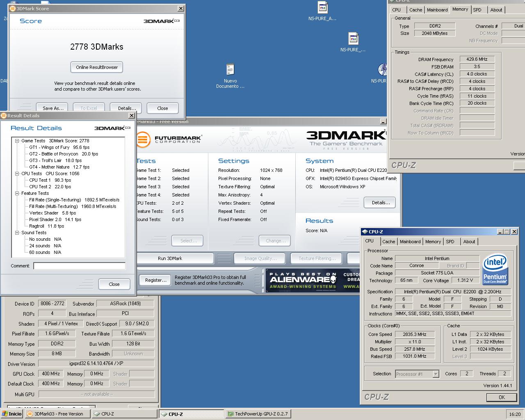Click OK button in CPU-Z window
The height and width of the screenshot is (420, 525).
pyautogui.click(x=502, y=397)
